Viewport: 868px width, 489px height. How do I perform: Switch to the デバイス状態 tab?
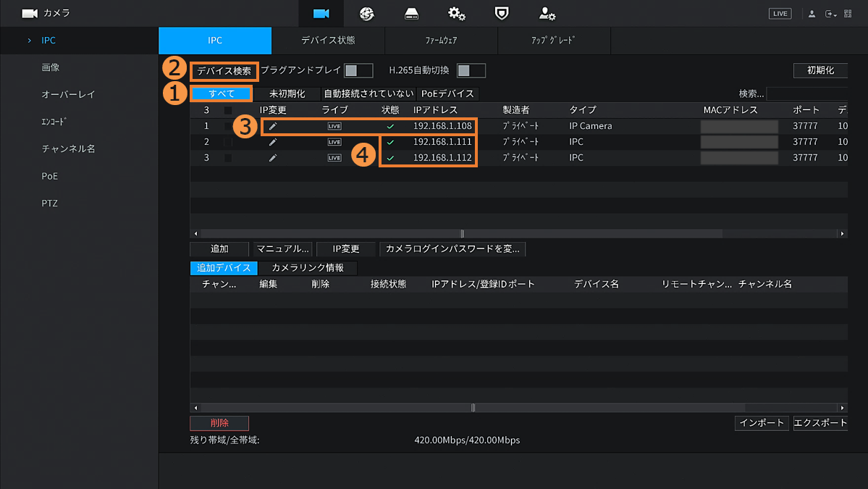point(328,41)
